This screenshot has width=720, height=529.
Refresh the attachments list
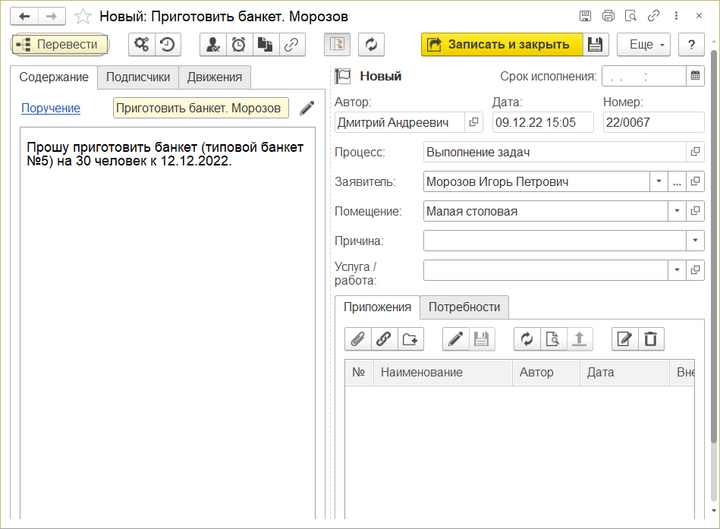527,339
